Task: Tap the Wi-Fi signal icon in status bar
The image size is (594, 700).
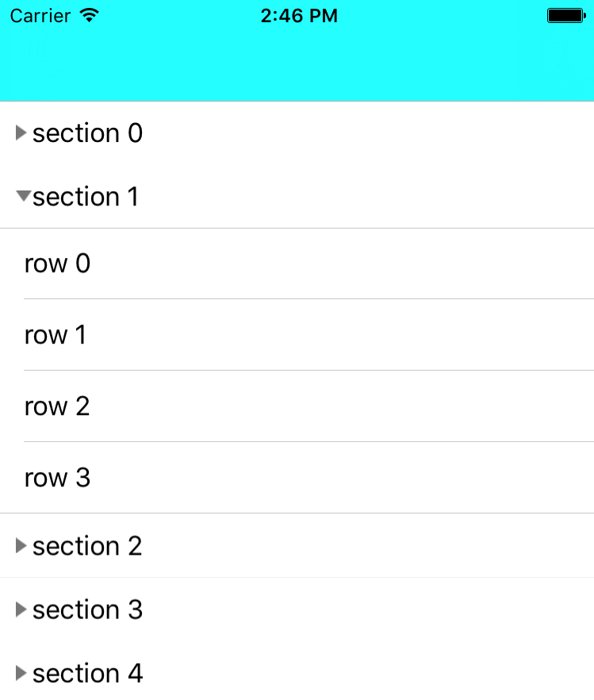Action: click(x=90, y=15)
